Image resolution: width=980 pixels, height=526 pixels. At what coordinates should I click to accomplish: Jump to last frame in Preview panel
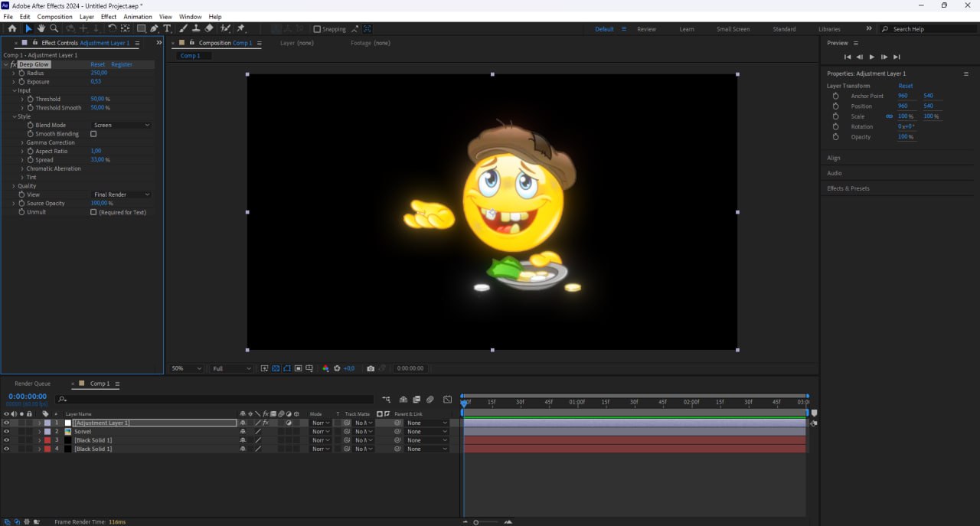point(897,57)
